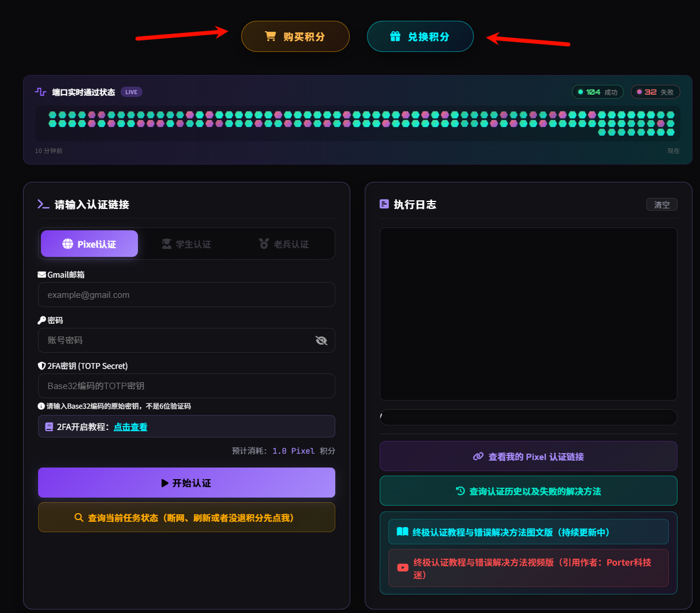
Task: Click the YouTube icon beside the video tutorial
Action: click(403, 568)
